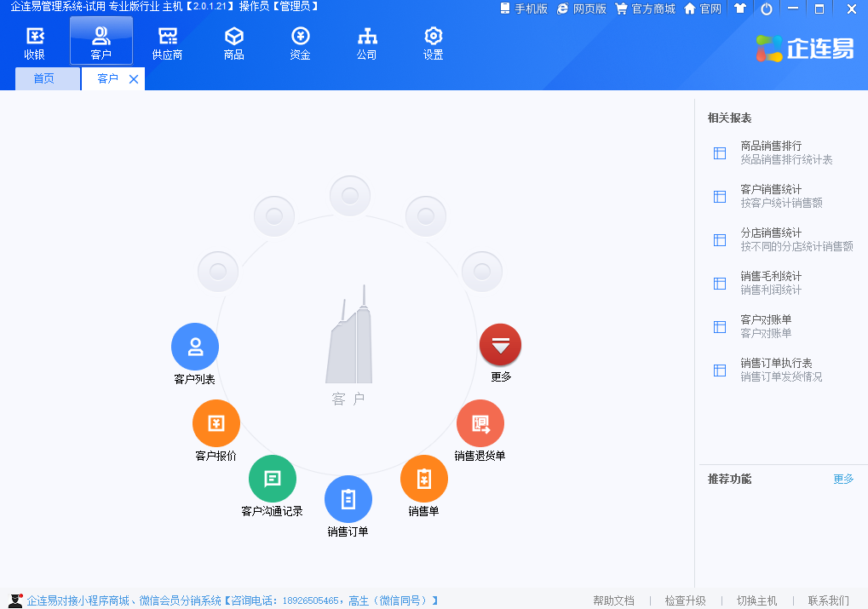Select 供应商 supplier in top toolbar

click(167, 43)
